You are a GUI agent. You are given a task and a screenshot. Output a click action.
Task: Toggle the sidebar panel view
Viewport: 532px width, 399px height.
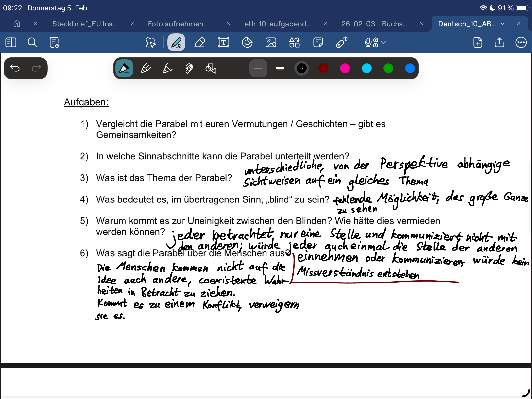tap(11, 42)
